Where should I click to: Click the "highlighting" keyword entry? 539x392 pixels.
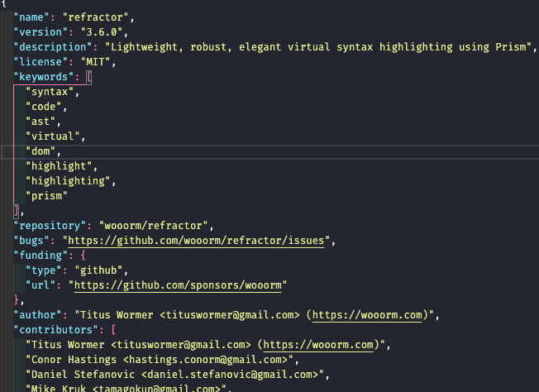click(68, 181)
